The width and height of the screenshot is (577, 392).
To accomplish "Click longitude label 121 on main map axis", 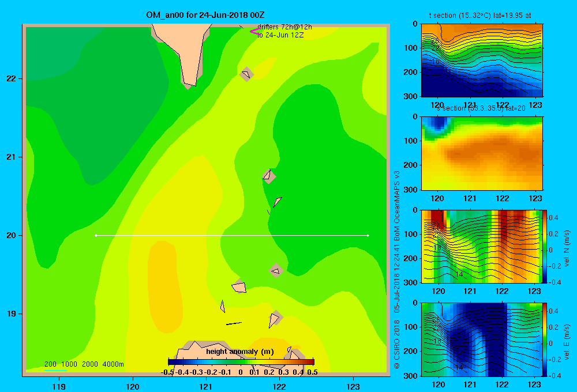I will (206, 386).
